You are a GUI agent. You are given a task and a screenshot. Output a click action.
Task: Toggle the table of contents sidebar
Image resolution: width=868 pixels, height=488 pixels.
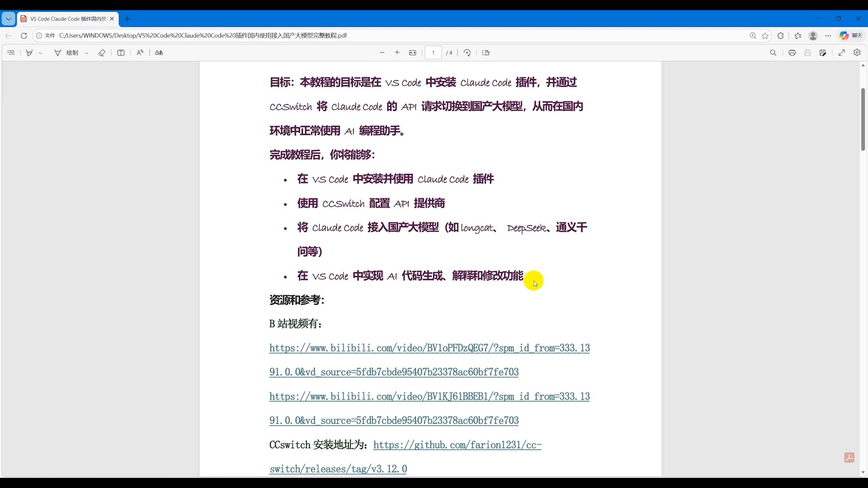click(11, 53)
